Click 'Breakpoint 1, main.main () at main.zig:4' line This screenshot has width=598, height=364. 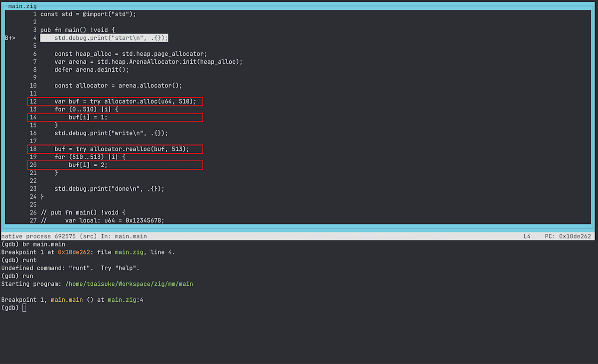coord(72,300)
